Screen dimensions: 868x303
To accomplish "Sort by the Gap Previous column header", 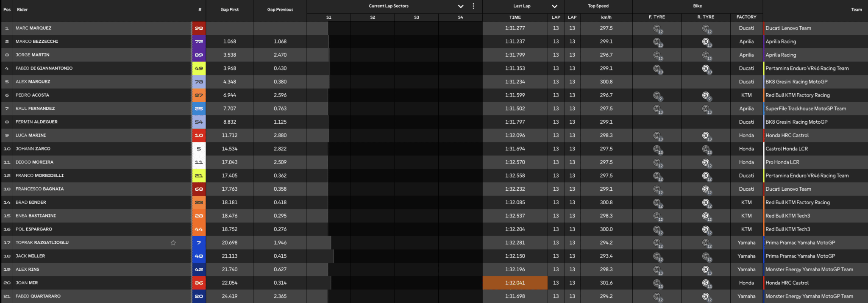I will click(280, 10).
